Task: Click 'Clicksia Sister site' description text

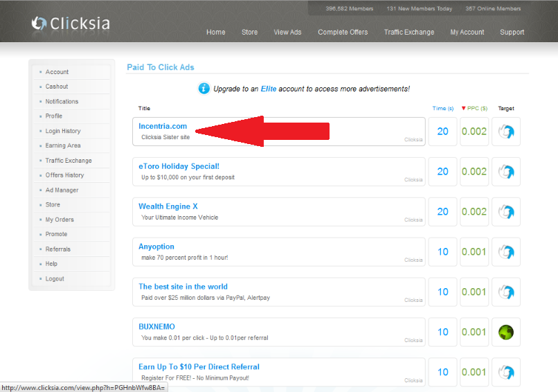Action: [165, 137]
